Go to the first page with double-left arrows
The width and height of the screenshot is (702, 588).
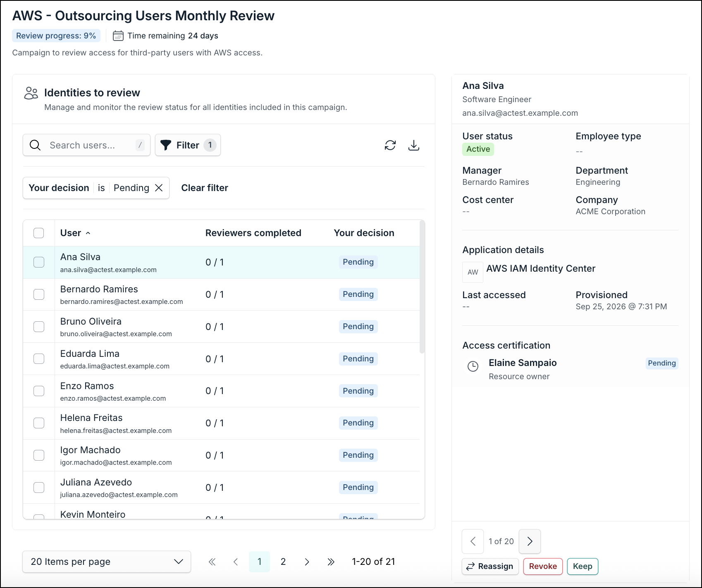pyautogui.click(x=212, y=562)
